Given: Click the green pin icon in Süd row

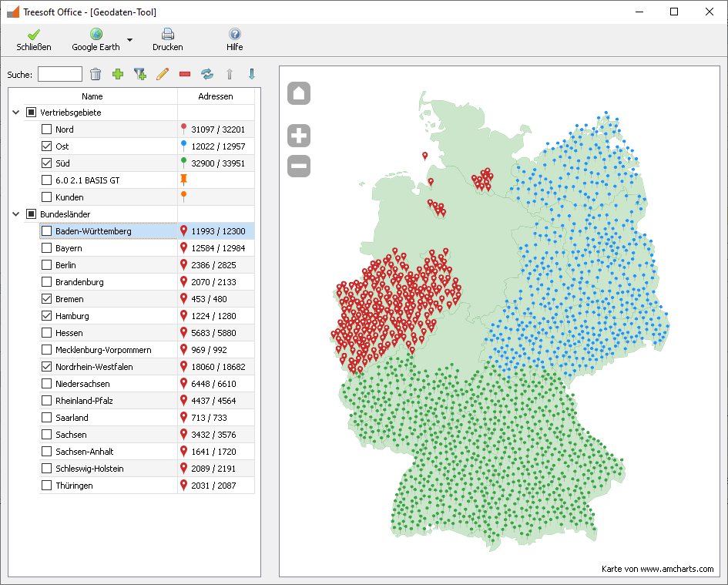Looking at the screenshot, I should click(x=184, y=163).
